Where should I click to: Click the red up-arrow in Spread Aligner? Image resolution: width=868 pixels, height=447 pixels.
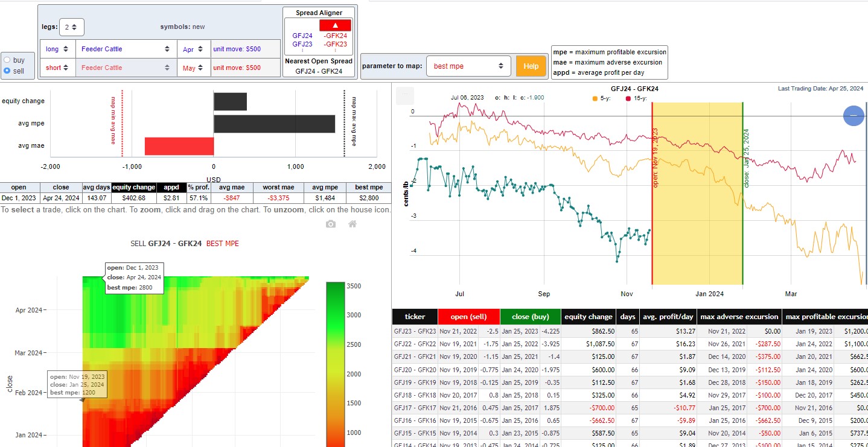(335, 25)
